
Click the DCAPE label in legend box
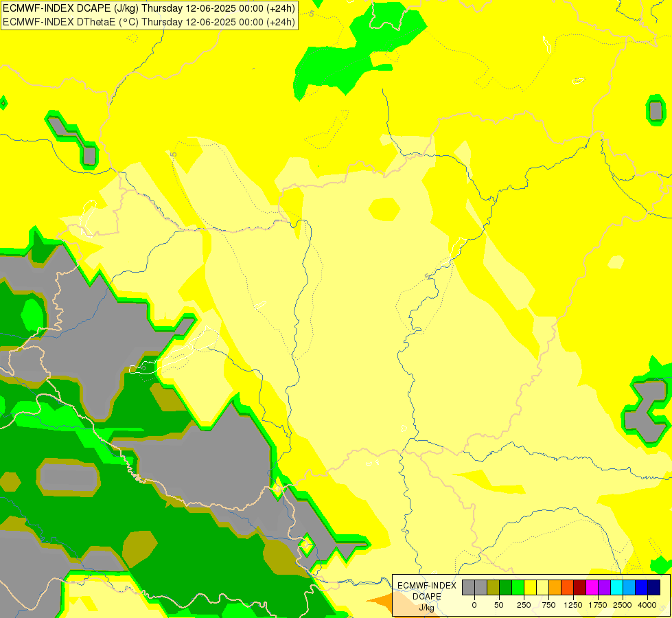point(427,597)
